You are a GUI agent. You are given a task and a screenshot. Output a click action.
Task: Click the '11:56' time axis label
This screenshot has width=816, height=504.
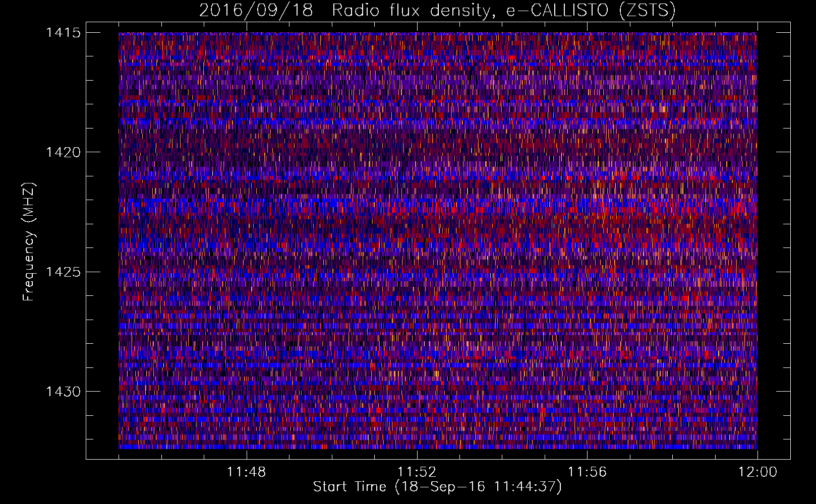(587, 472)
